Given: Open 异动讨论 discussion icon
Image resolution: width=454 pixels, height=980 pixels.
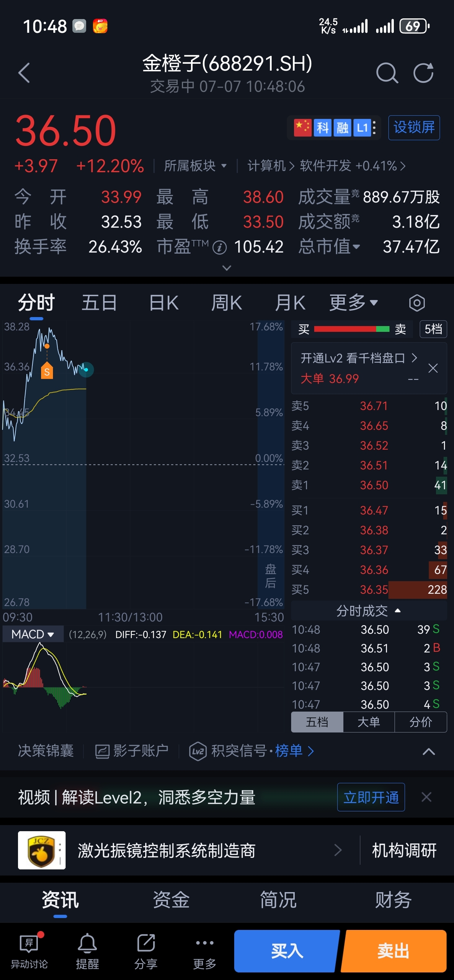Looking at the screenshot, I should [29, 951].
